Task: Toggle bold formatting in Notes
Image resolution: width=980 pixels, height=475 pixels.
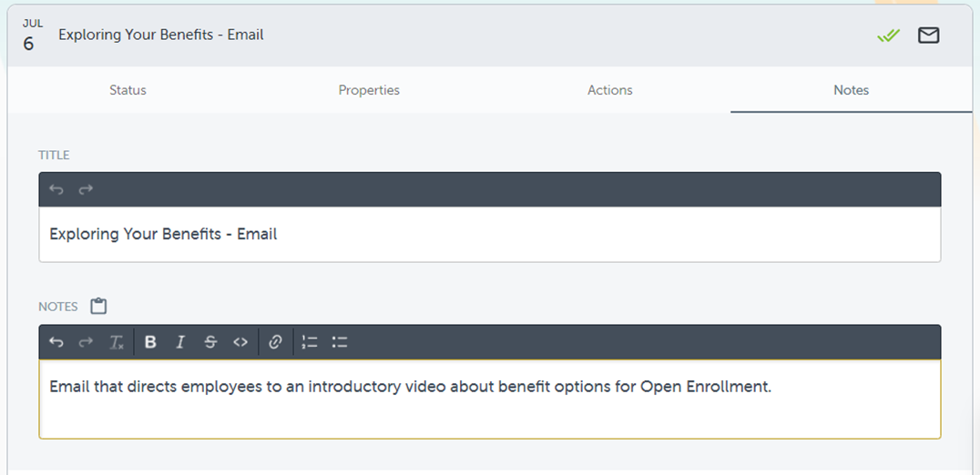Action: tap(150, 342)
